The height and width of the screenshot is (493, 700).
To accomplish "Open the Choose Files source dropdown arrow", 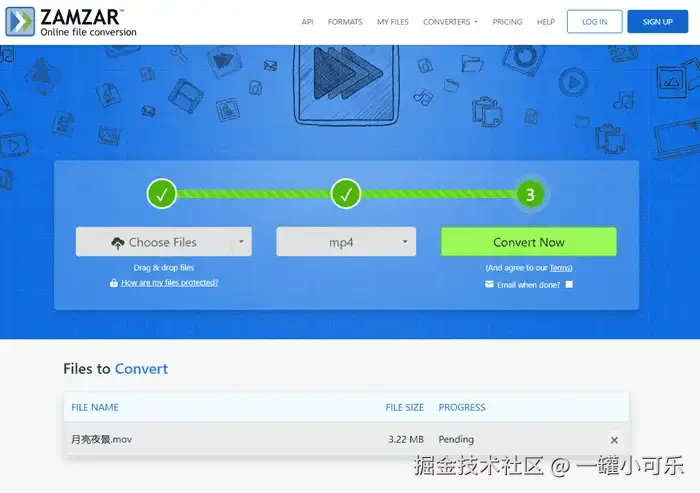I will [241, 242].
